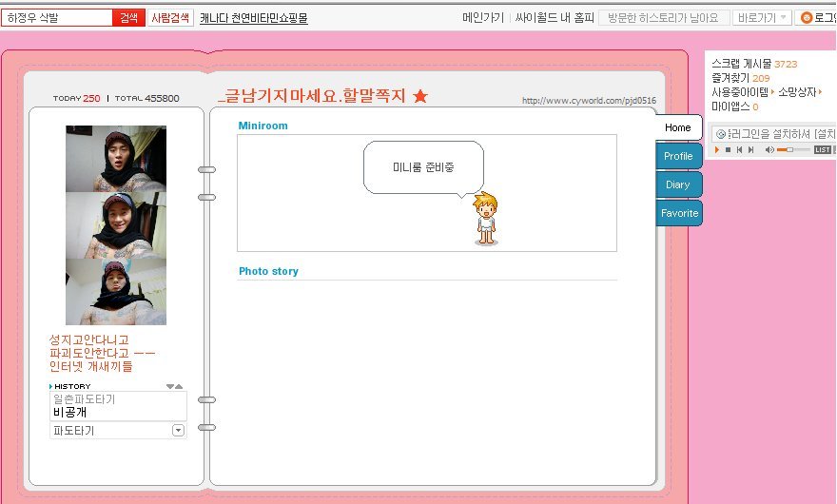Screen dimensions: 837x504
Task: Open 즐겨찾기 209 favorites
Action: (740, 78)
